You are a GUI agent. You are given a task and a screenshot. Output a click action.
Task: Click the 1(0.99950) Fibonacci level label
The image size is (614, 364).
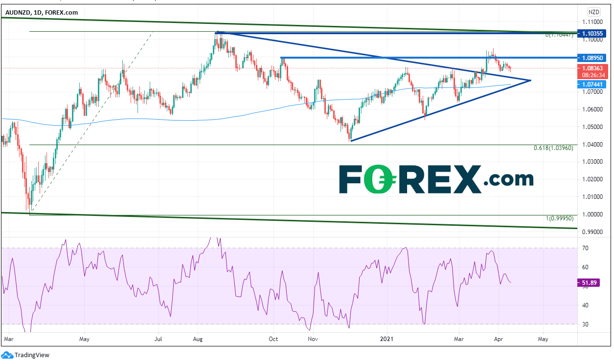pos(560,218)
